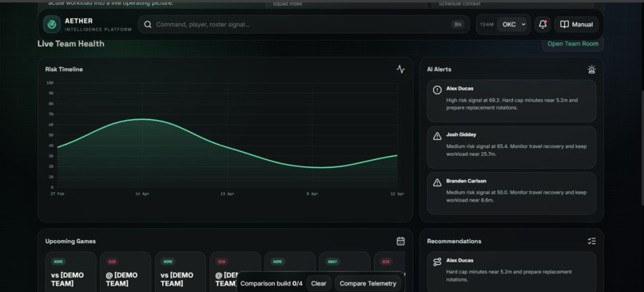Click the Clear button in comparison bar

pyautogui.click(x=318, y=283)
